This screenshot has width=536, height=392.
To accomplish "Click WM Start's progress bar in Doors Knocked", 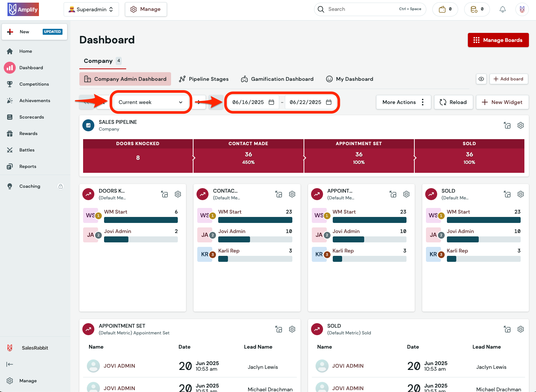I will tap(141, 220).
